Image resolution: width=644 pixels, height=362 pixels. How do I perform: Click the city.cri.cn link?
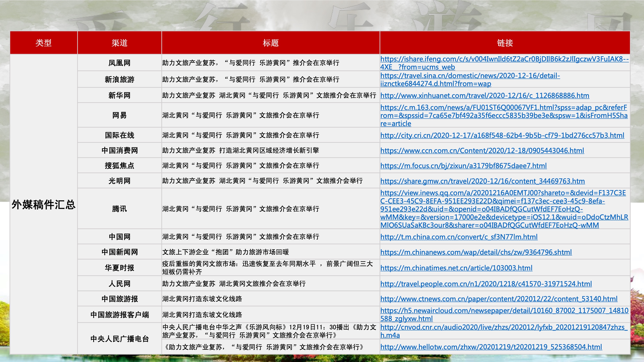[502, 136]
